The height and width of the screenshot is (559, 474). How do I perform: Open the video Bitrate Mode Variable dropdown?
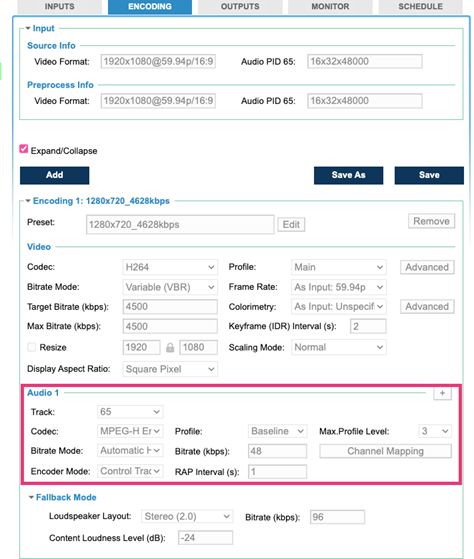[170, 287]
